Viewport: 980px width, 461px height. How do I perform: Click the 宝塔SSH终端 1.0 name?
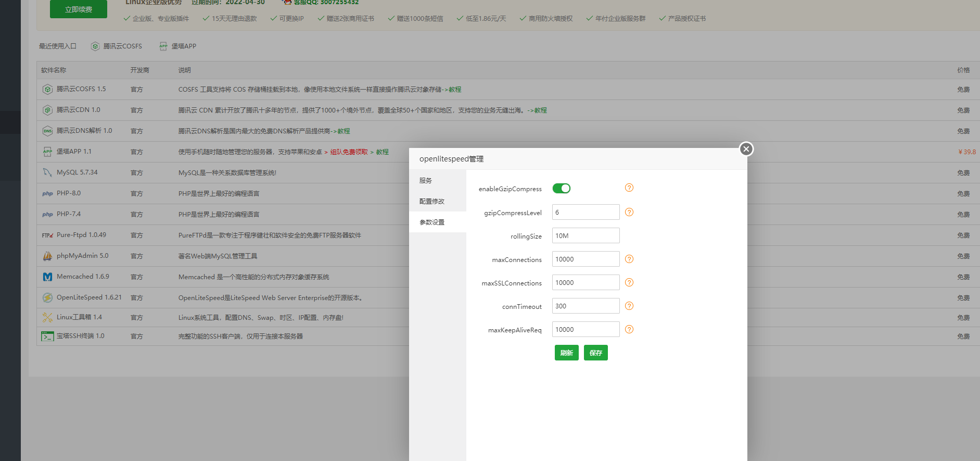[81, 336]
